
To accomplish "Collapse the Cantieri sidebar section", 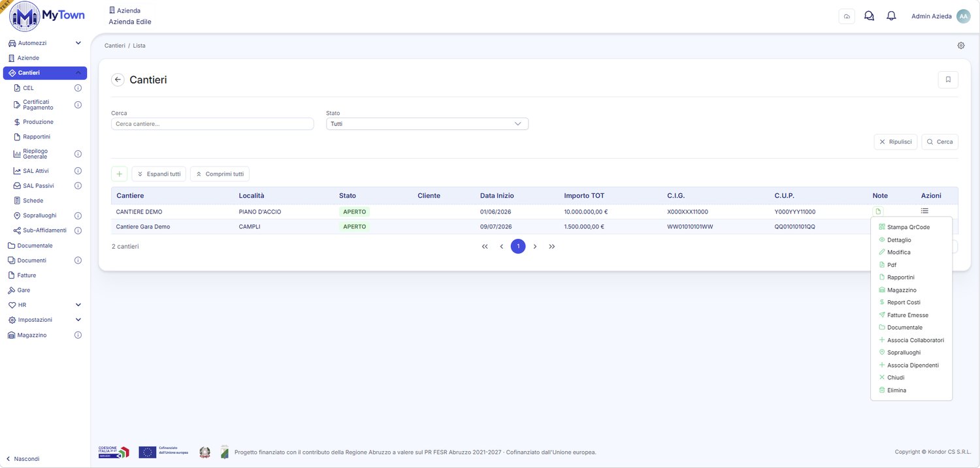I will (78, 73).
